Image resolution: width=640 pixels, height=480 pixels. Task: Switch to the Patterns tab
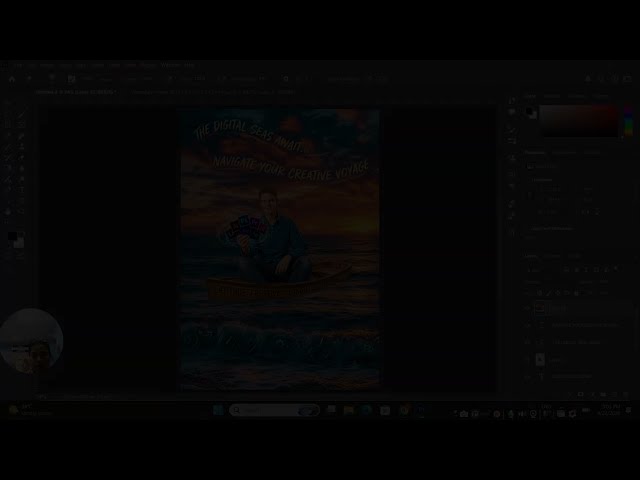[x=600, y=96]
